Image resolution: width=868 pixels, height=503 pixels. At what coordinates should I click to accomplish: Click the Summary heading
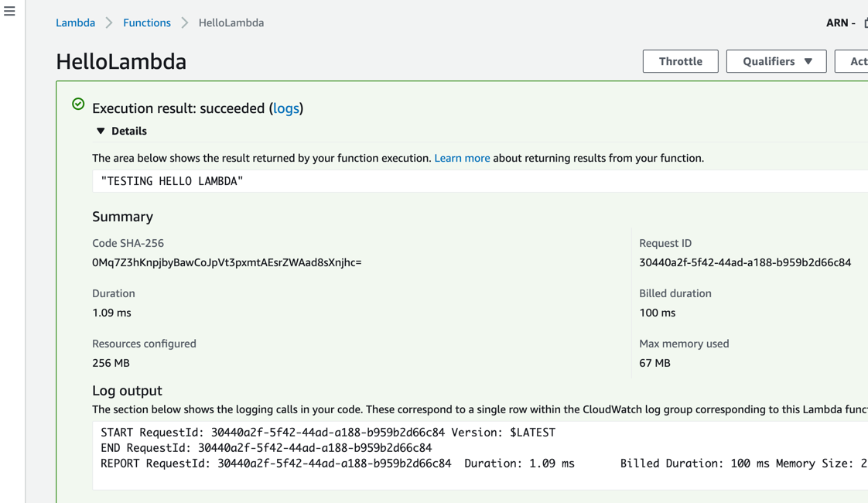(x=122, y=217)
